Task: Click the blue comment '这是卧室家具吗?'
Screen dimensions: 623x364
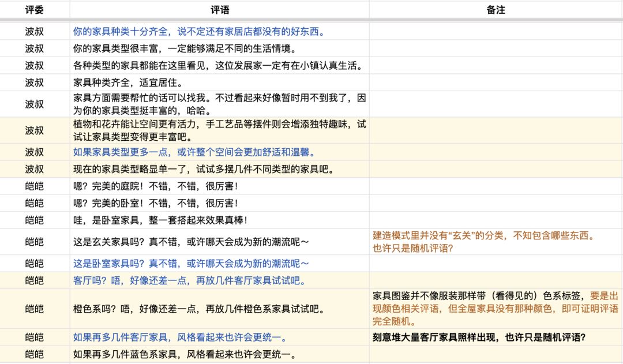Action: [x=191, y=264]
